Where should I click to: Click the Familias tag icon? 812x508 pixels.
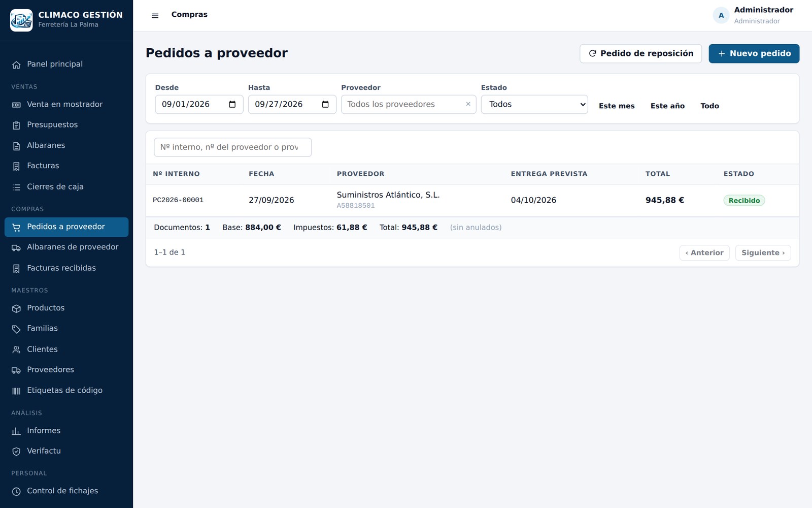coord(16,329)
